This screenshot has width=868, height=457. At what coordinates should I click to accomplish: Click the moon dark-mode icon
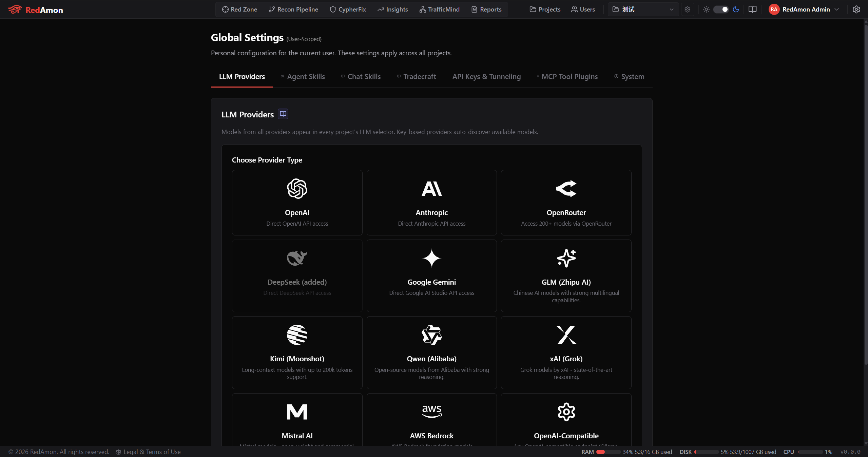point(736,9)
